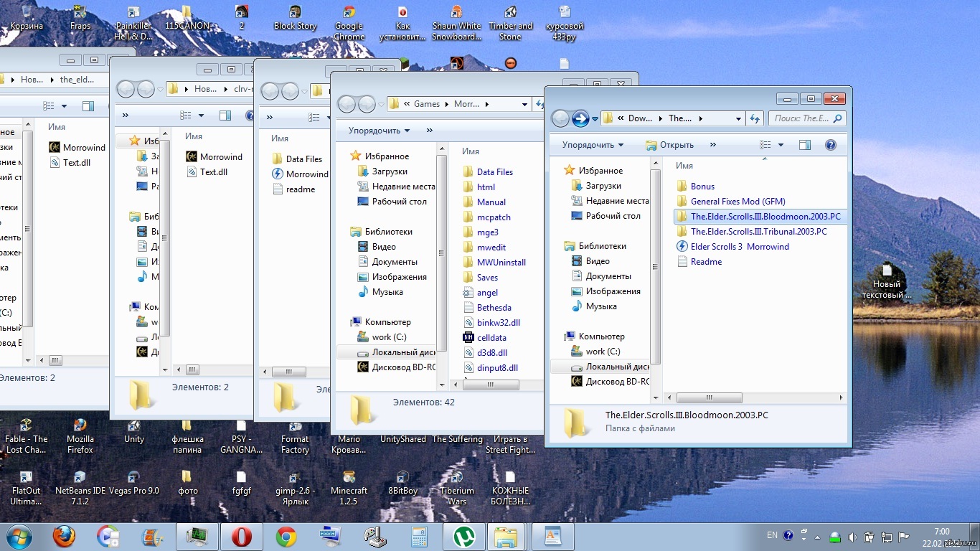Open the Mozilla Firefox desktop shortcut

80,436
